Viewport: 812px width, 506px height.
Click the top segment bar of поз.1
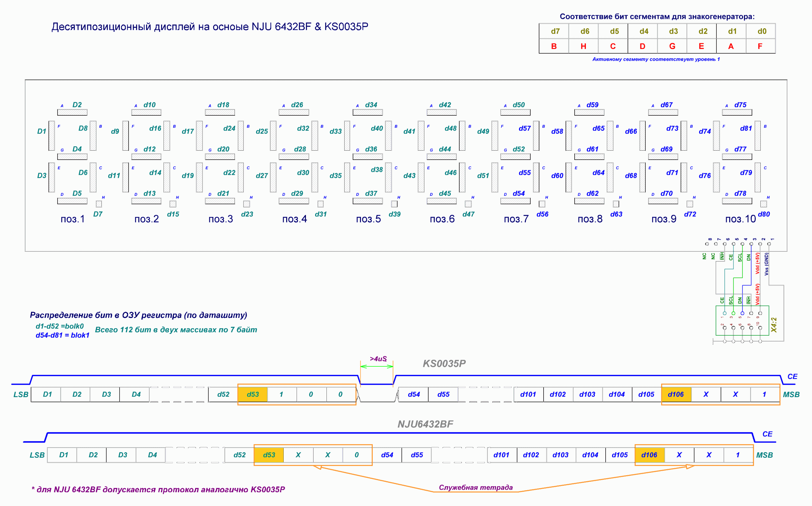(x=72, y=113)
